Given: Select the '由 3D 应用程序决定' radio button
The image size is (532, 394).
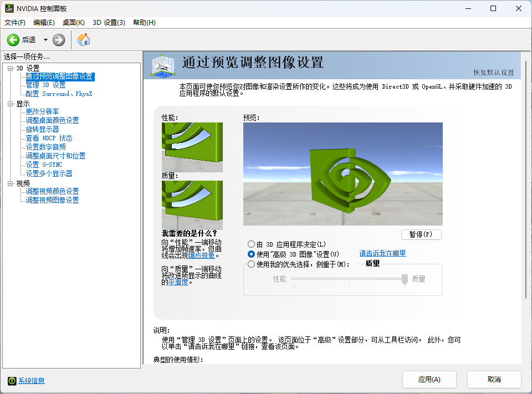Looking at the screenshot, I should tap(252, 244).
